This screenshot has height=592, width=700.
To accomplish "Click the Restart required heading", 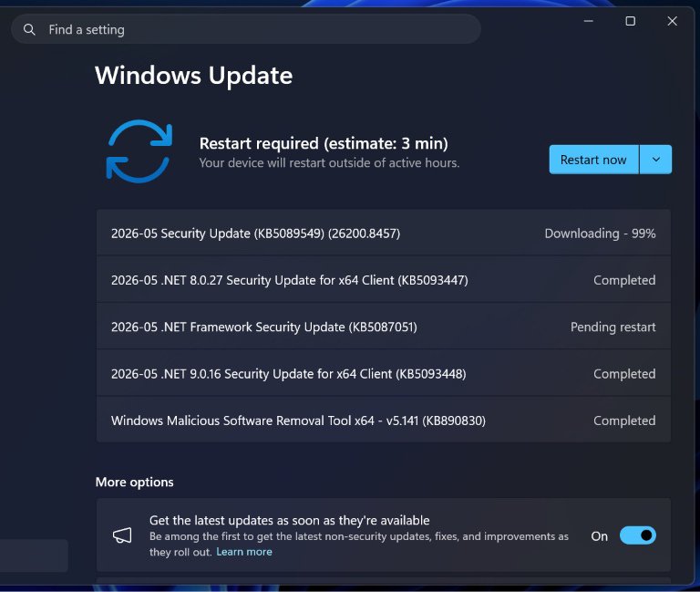I will pyautogui.click(x=324, y=143).
